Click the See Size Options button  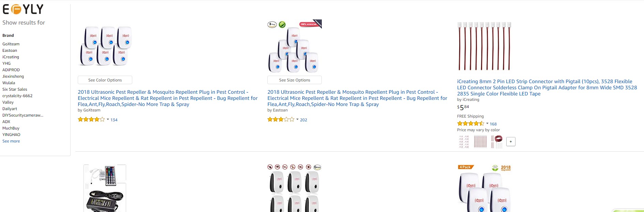[295, 80]
